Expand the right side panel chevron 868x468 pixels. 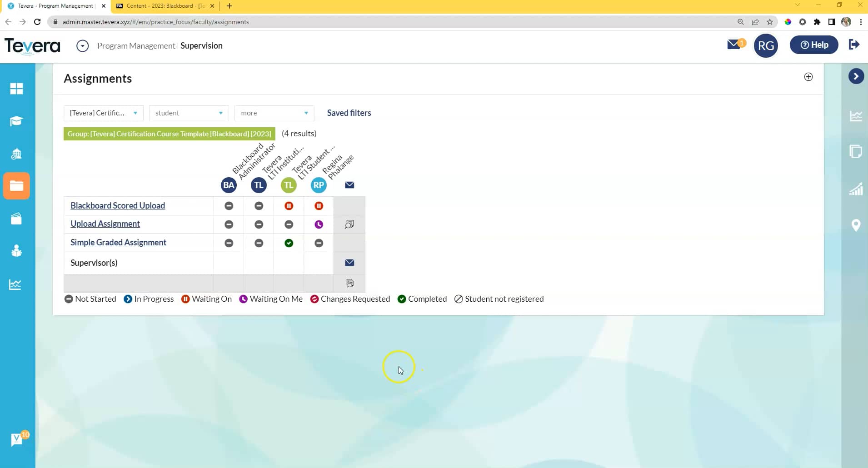[x=856, y=76]
